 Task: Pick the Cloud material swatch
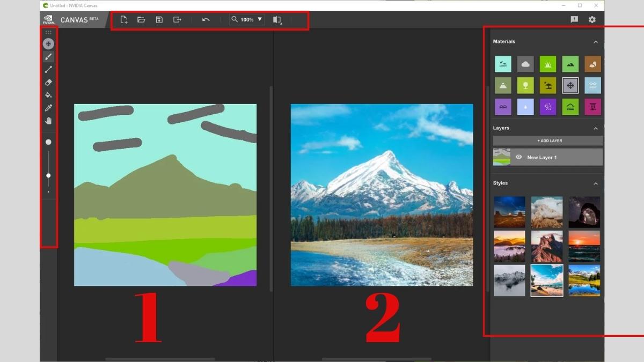coord(525,64)
